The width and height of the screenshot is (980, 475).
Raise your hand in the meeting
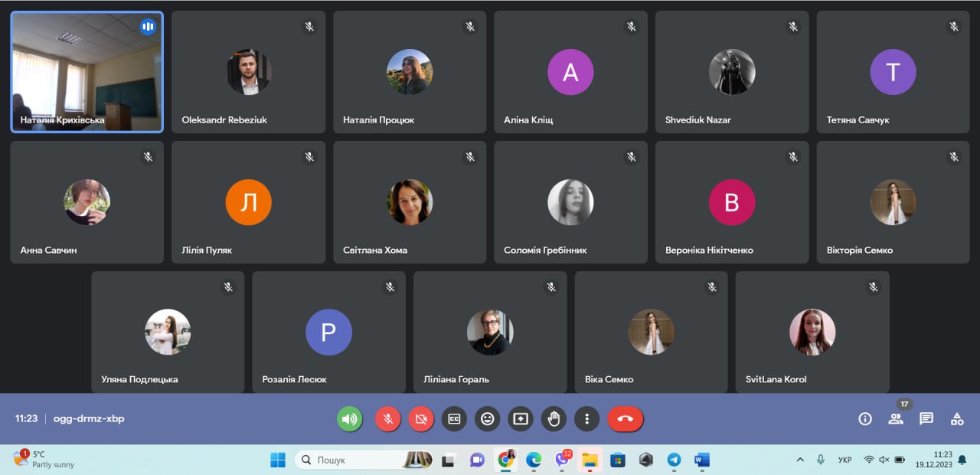pyautogui.click(x=554, y=418)
